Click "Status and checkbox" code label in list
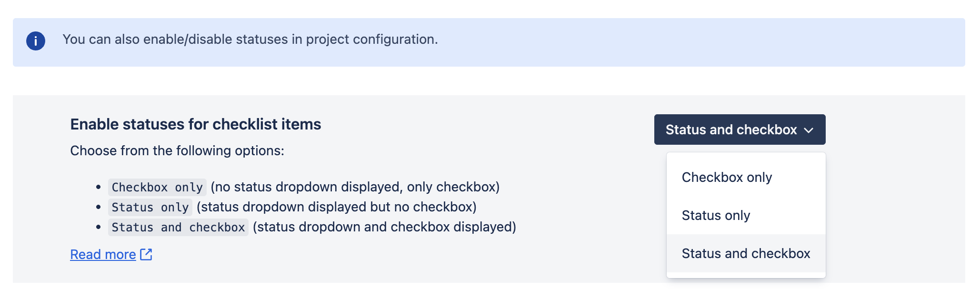This screenshot has height=299, width=980. [x=178, y=227]
